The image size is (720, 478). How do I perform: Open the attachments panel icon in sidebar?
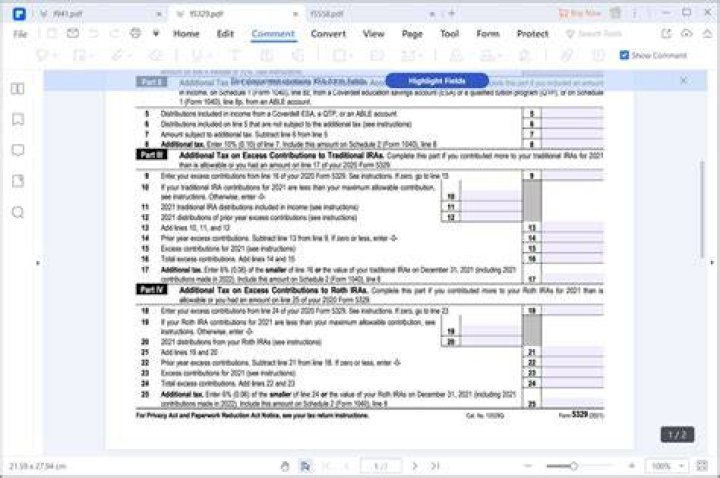17,181
